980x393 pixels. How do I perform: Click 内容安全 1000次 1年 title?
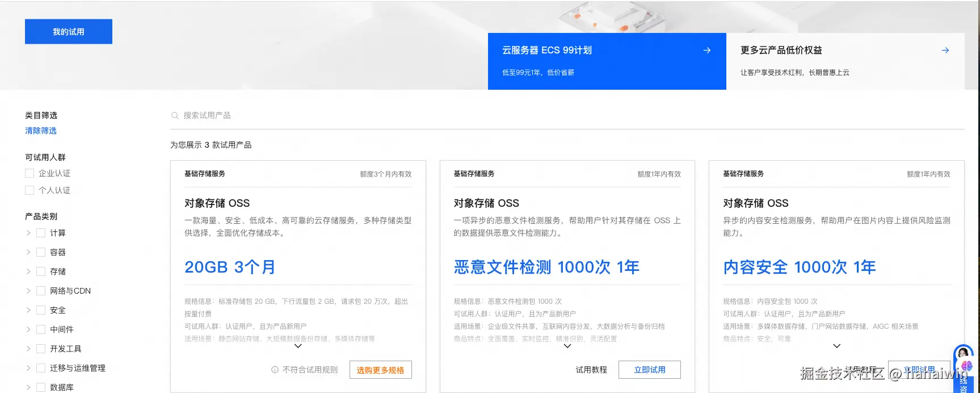pyautogui.click(x=800, y=267)
